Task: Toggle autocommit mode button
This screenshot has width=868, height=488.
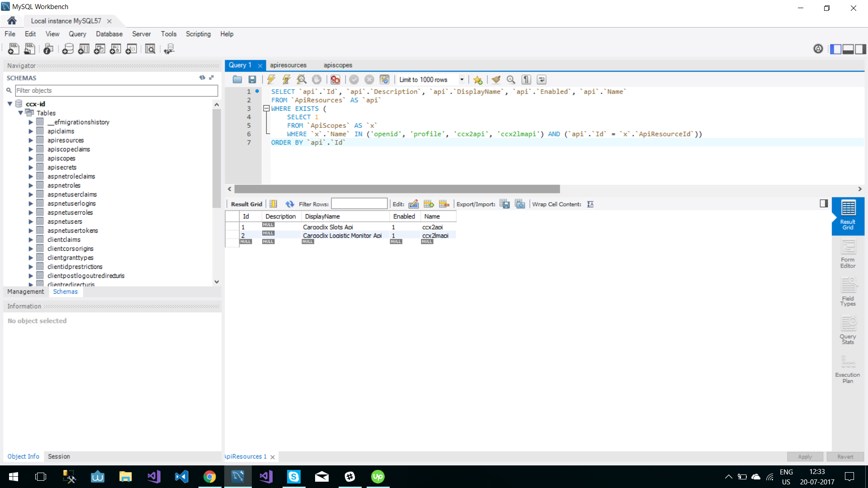Action: (x=384, y=80)
